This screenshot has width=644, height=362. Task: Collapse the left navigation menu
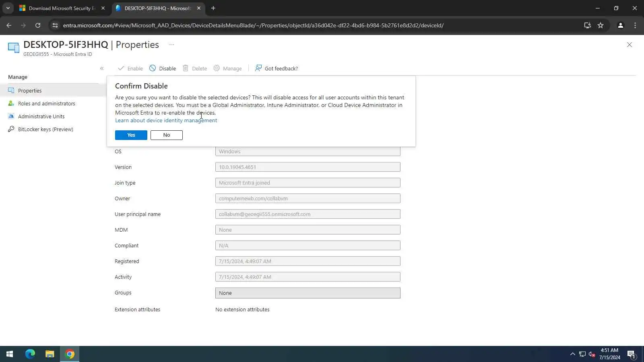pyautogui.click(x=102, y=68)
